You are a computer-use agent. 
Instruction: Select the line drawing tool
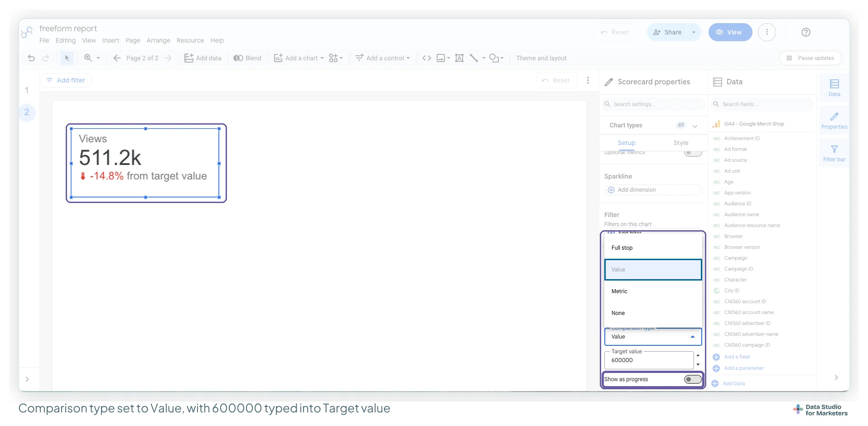(474, 58)
